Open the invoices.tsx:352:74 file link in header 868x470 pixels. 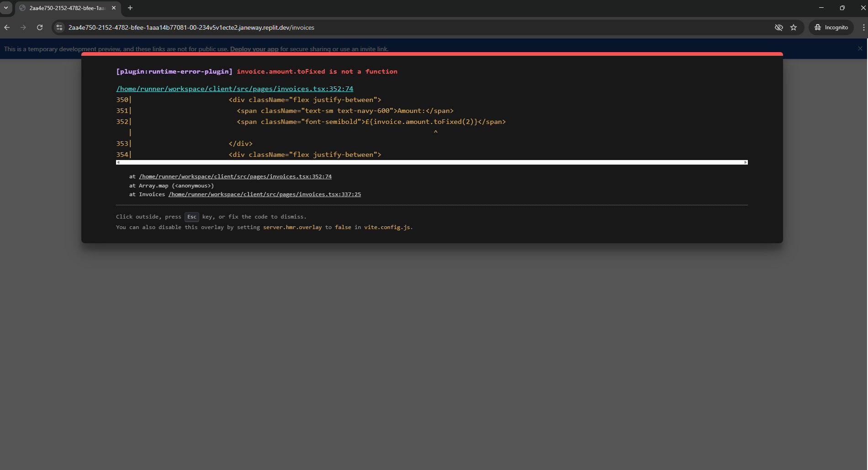[234, 89]
